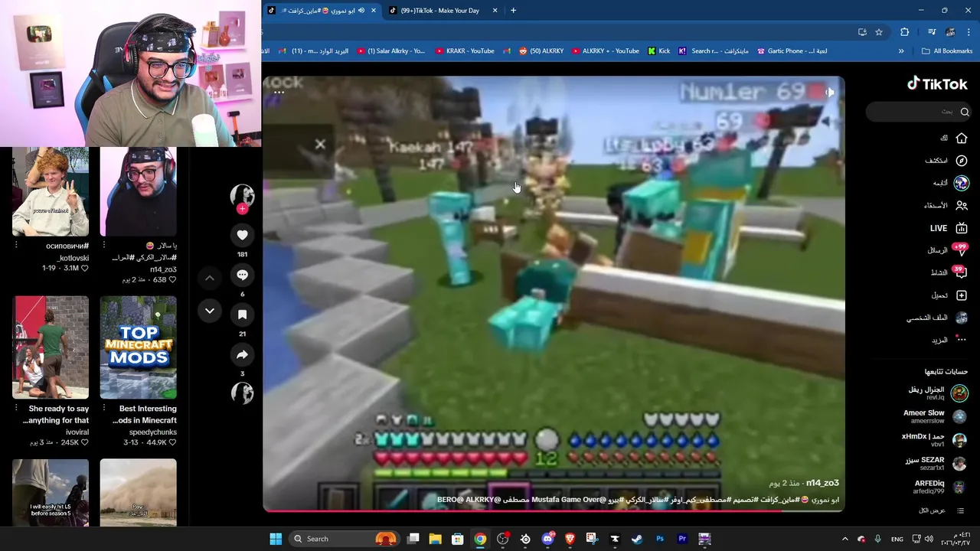Screen dimensions: 980x551
Task: Open the All Bookmarks folder
Action: pyautogui.click(x=947, y=51)
